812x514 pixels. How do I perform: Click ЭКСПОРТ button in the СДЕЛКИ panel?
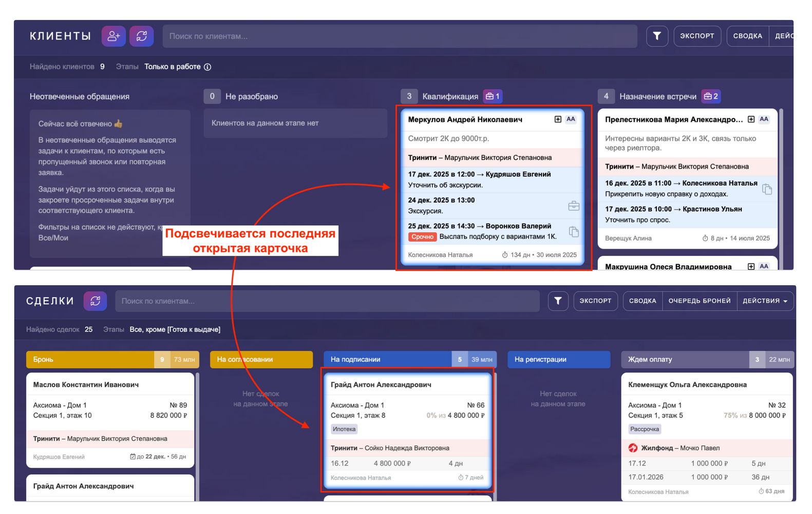pyautogui.click(x=595, y=301)
